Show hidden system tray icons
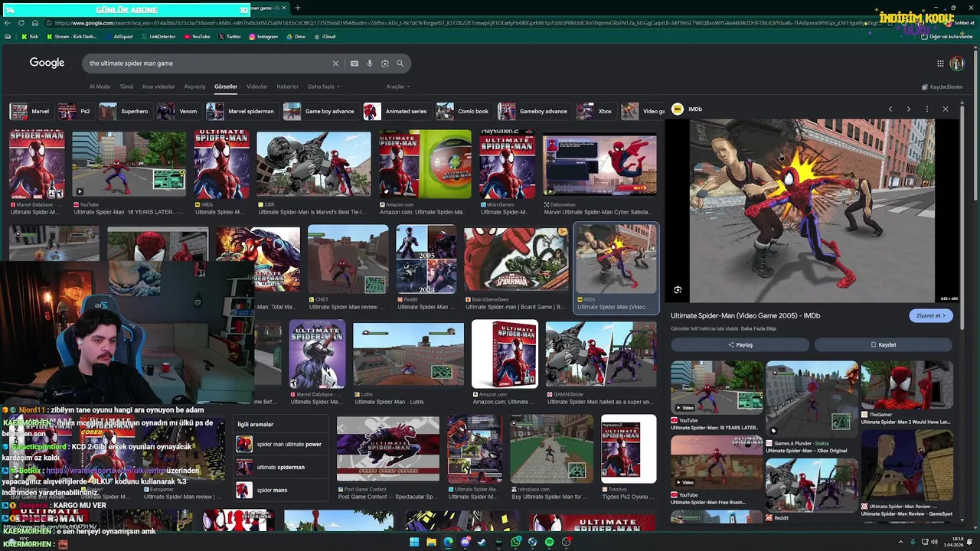The image size is (980, 551). 900,542
